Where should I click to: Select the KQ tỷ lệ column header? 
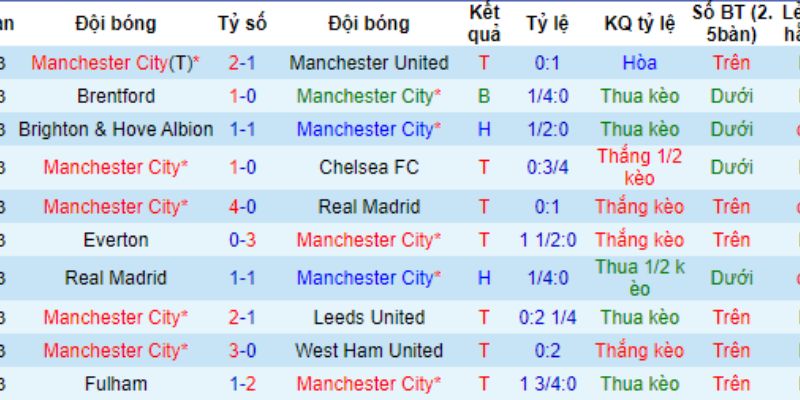tap(639, 23)
